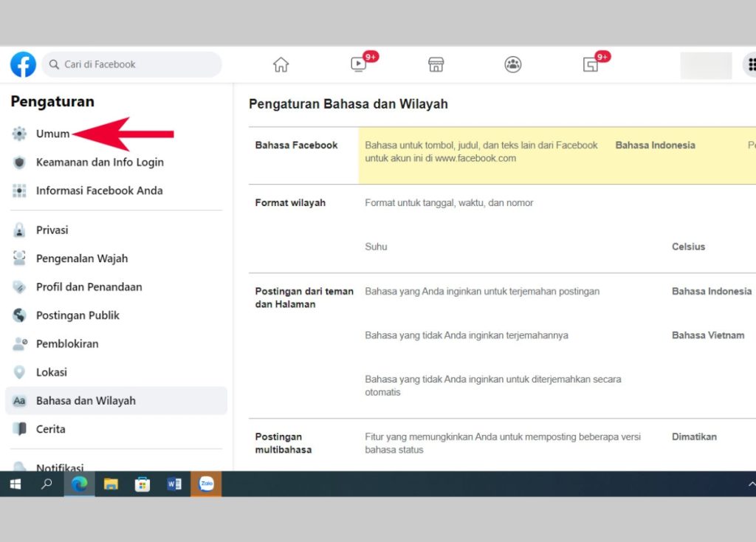756x542 pixels.
Task: Open Word from the taskbar
Action: (x=174, y=484)
